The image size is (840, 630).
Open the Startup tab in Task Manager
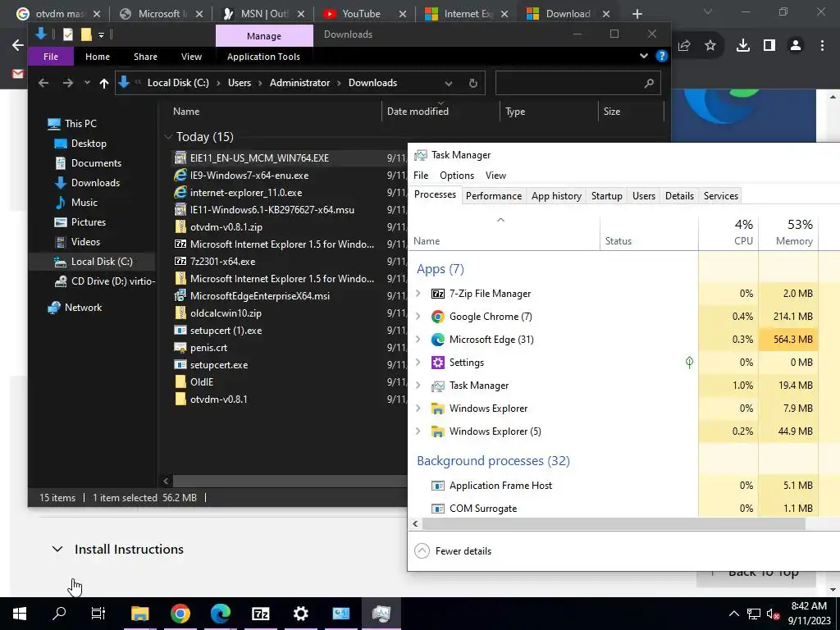[x=606, y=195]
